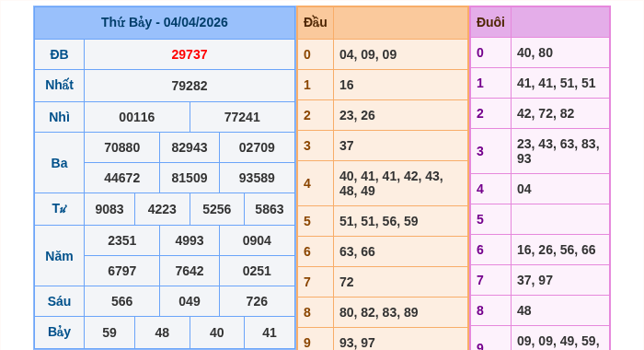Select seventh prize number 41 in Bảy row
This screenshot has height=350, width=644.
[269, 332]
